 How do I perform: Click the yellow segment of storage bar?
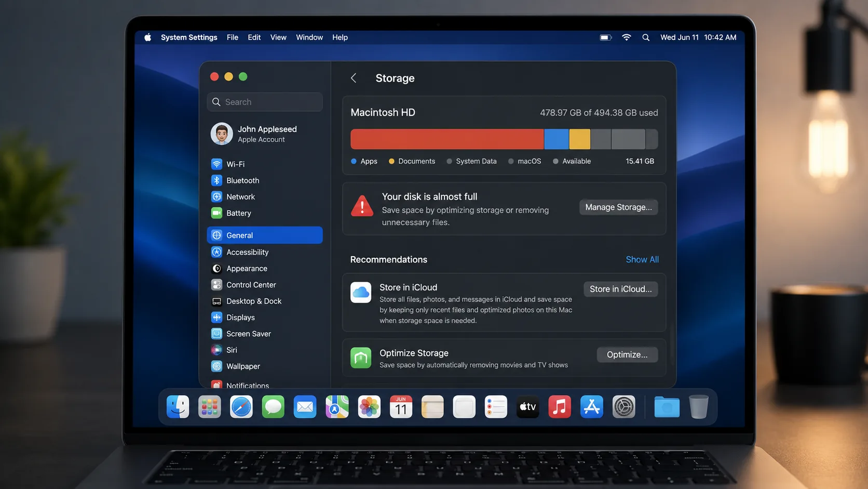point(580,139)
